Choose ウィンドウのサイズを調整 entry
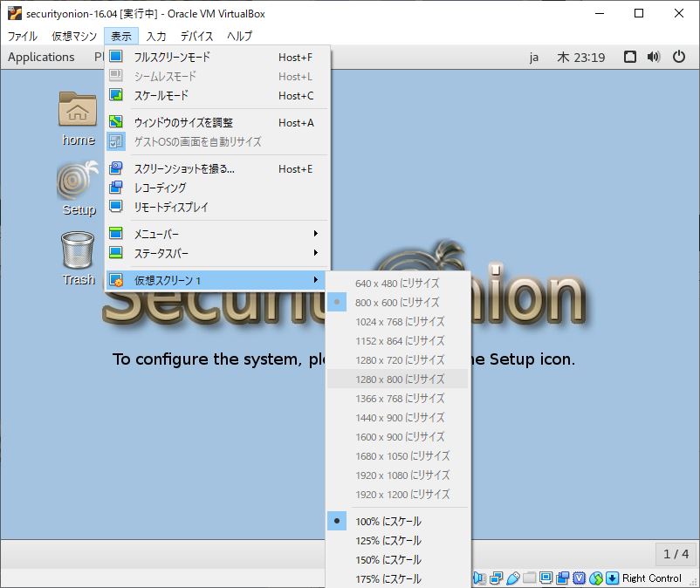700x588 pixels. click(x=217, y=122)
